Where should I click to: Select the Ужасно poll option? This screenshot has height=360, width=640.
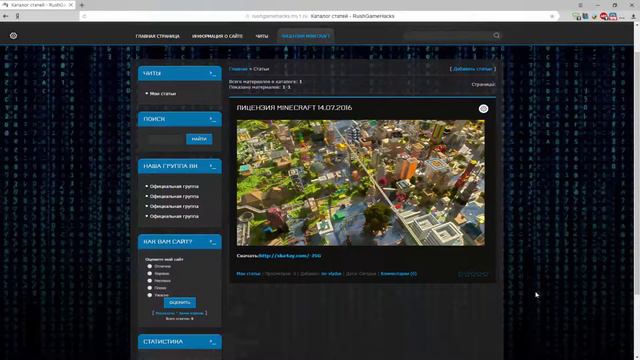[x=150, y=295]
